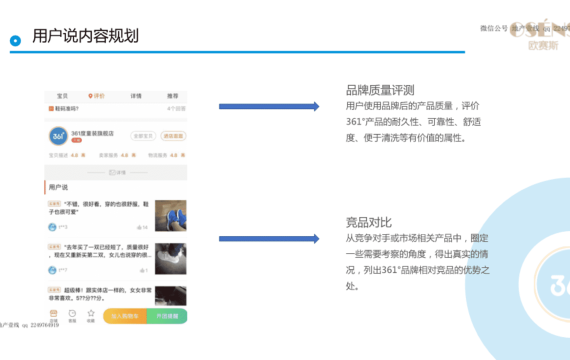Select the heading 竞品对比
Viewport: 570px width, 360px height.
pos(369,222)
